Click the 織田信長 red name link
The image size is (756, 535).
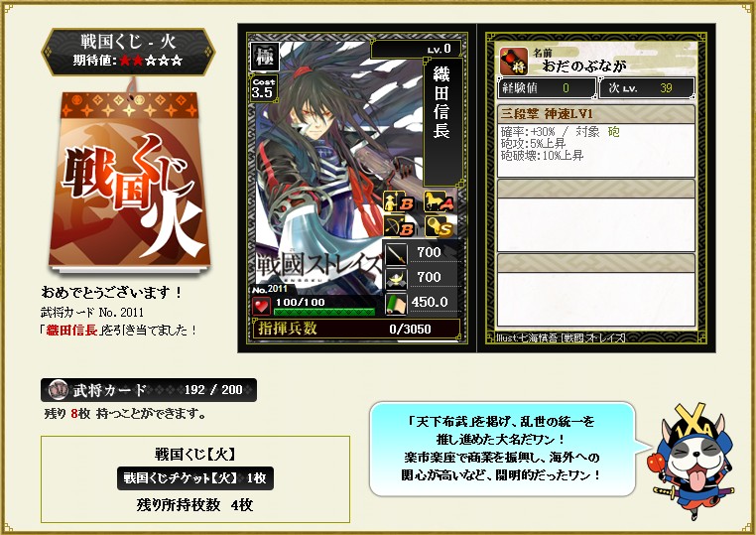71,331
